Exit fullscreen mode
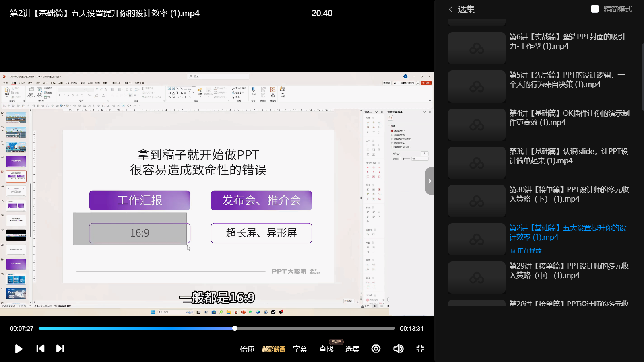The width and height of the screenshot is (644, 362). (x=420, y=348)
